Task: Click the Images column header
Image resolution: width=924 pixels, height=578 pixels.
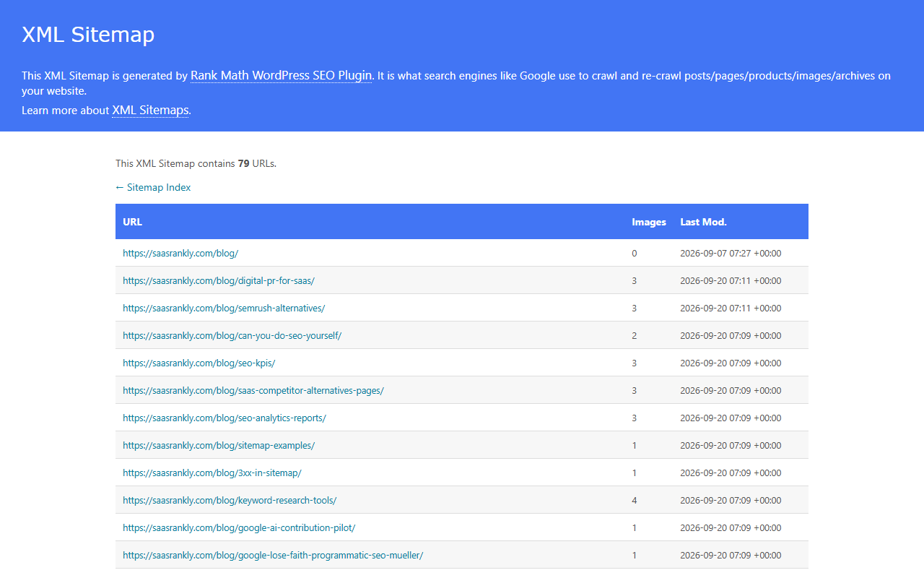Action: [x=649, y=222]
